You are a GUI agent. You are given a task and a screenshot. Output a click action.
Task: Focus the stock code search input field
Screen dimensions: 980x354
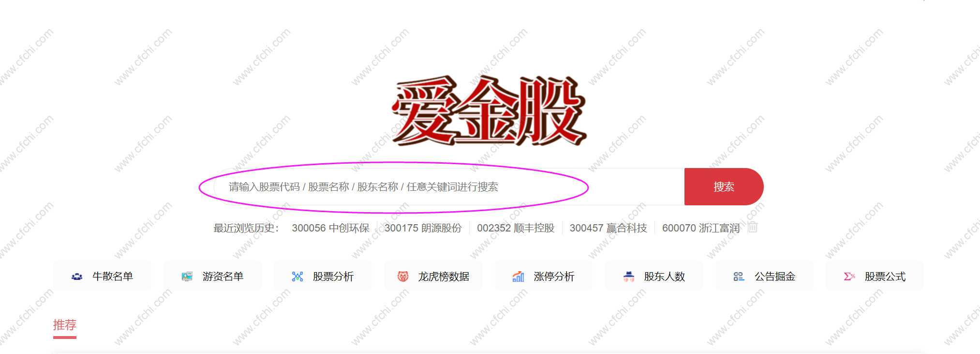[449, 186]
